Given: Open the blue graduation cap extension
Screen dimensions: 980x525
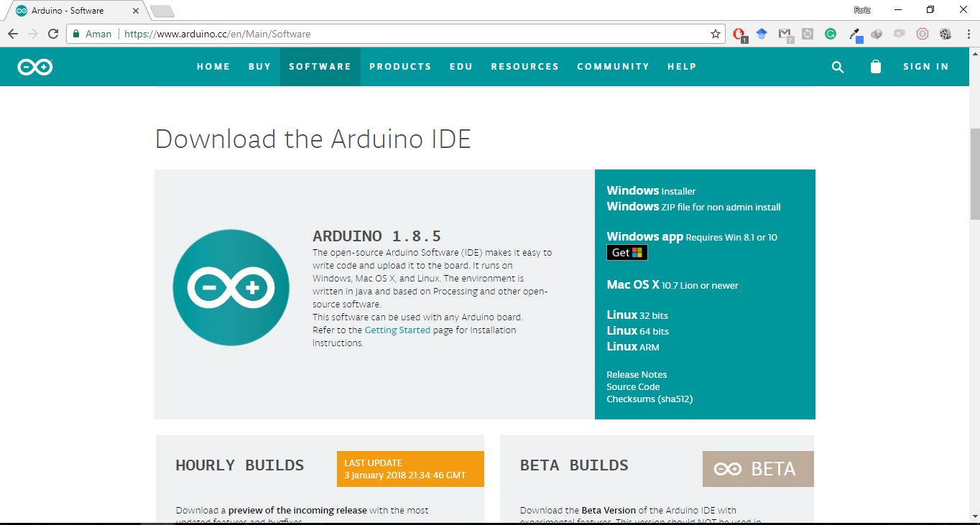Looking at the screenshot, I should [x=762, y=33].
